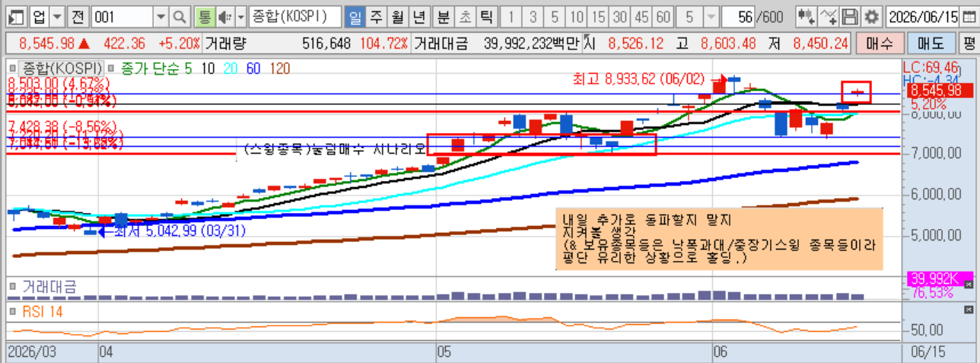Expand the custom interval dropdown arrow
Viewport: 980px width, 363px height.
(x=710, y=16)
